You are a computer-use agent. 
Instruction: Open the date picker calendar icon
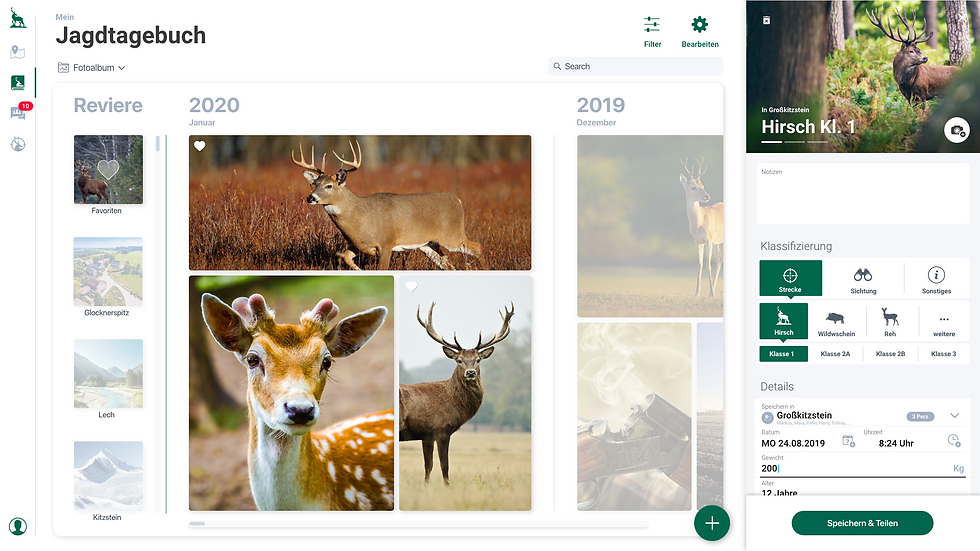(848, 441)
